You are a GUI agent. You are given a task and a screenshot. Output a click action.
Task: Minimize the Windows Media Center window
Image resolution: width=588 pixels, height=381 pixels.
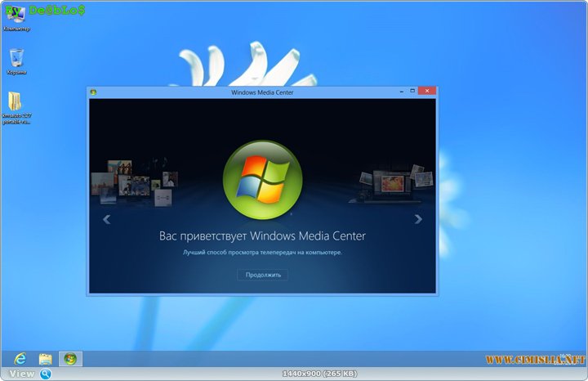[401, 92]
